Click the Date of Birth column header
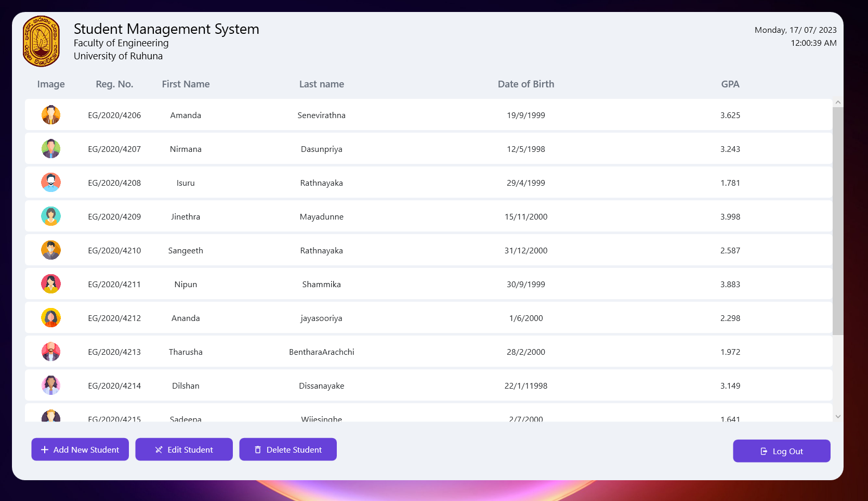 (525, 84)
